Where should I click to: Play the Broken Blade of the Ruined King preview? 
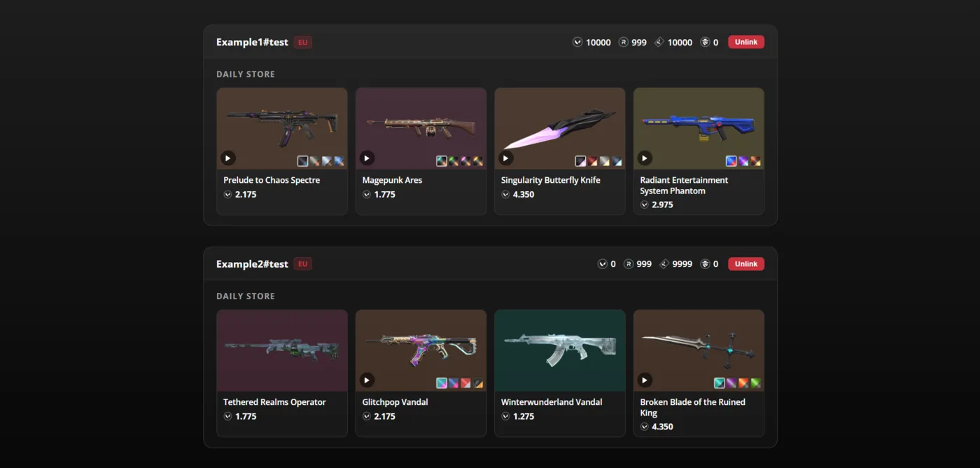tap(645, 380)
